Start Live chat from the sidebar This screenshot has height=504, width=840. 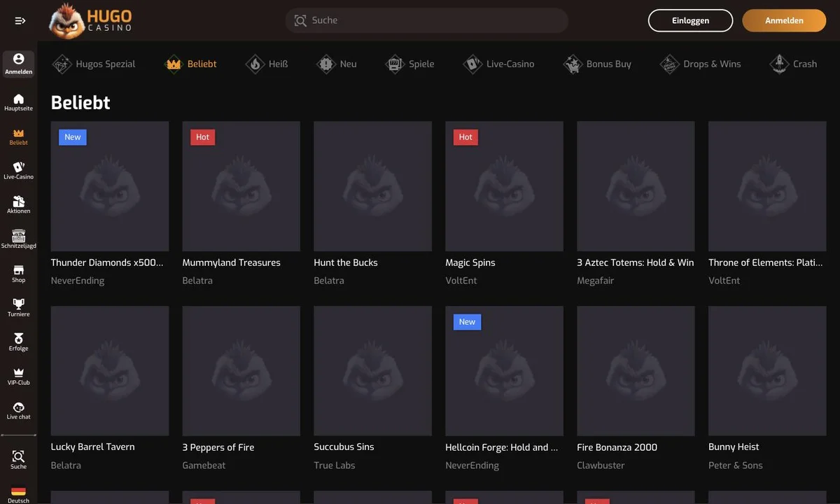(x=19, y=411)
